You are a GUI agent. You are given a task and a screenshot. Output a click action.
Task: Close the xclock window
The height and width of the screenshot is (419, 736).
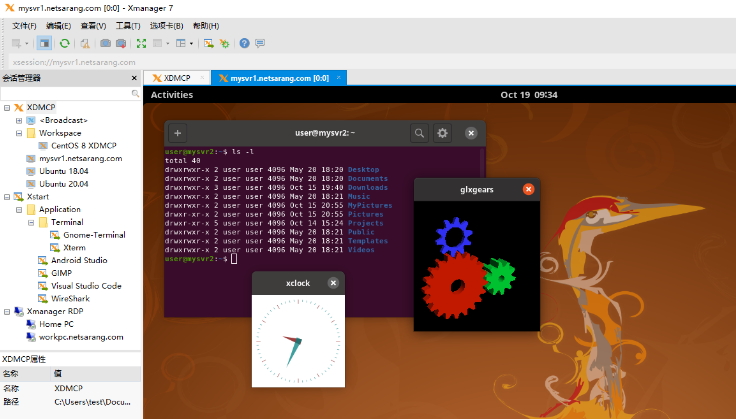coord(333,283)
